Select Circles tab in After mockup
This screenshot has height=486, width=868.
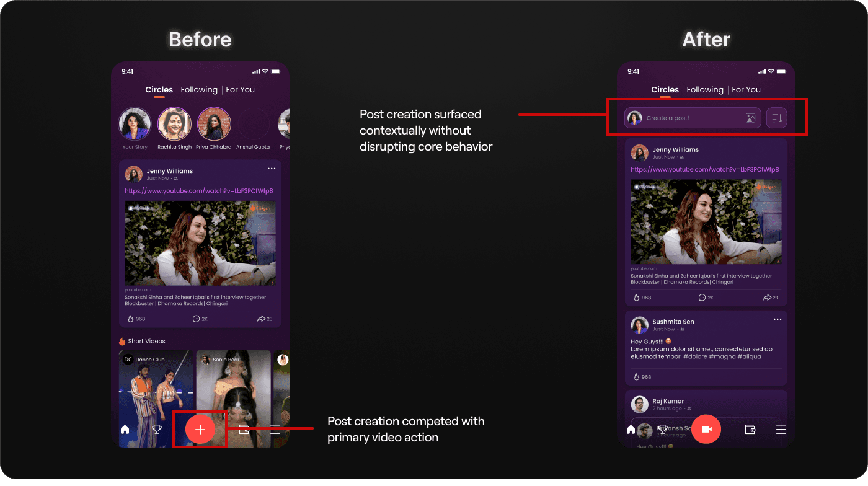[665, 90]
